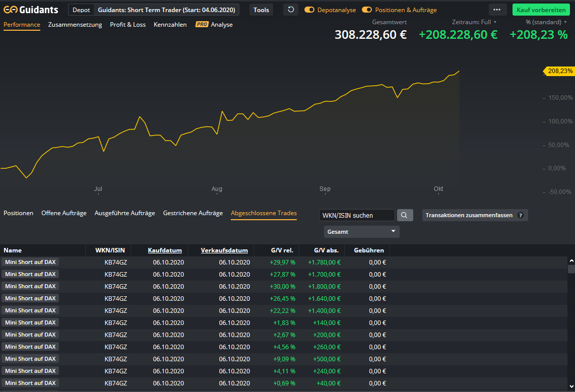Click the 100,00% axis label

point(560,121)
